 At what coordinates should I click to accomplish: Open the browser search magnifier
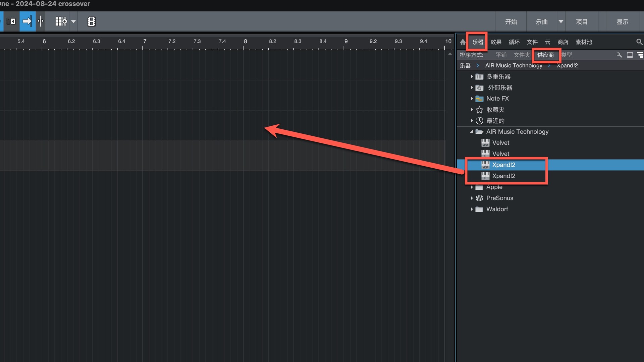[639, 42]
